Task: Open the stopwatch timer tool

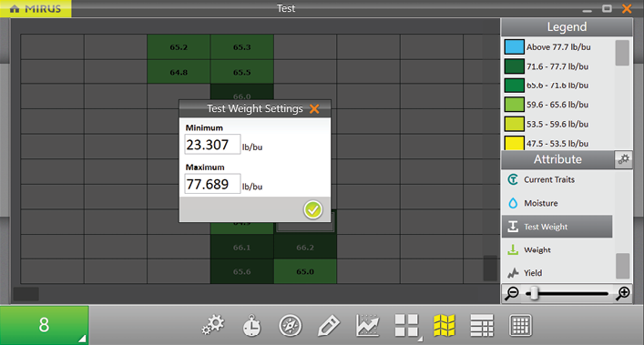Action: 251,326
